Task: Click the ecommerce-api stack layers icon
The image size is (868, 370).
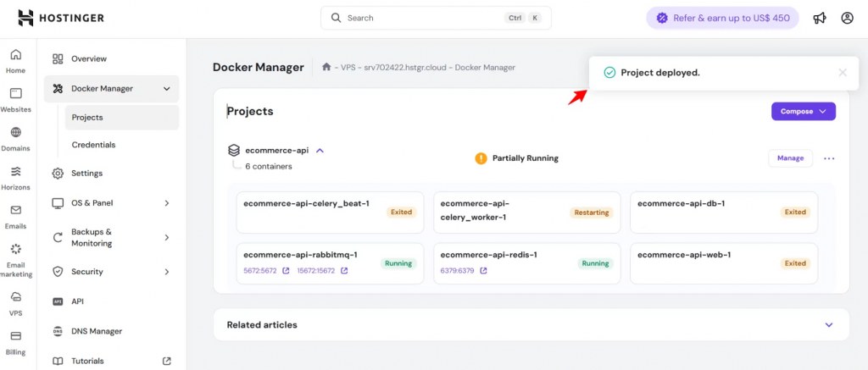Action: pos(234,151)
